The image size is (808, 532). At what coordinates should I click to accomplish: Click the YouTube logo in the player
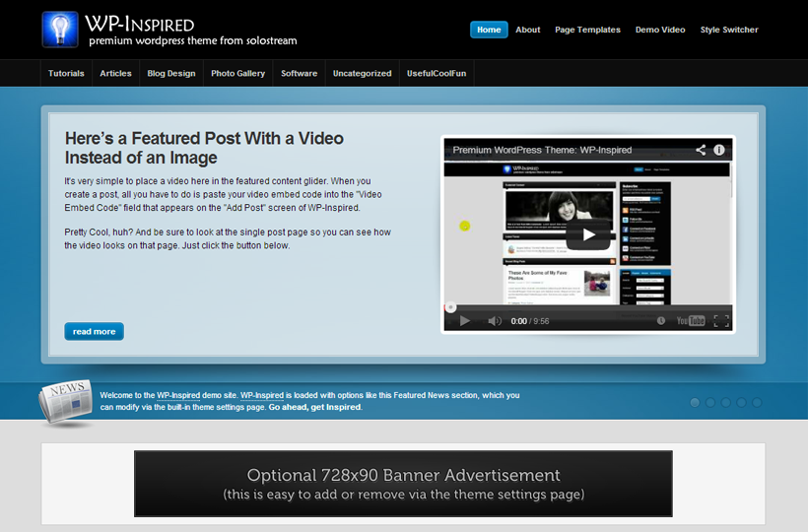pyautogui.click(x=691, y=321)
